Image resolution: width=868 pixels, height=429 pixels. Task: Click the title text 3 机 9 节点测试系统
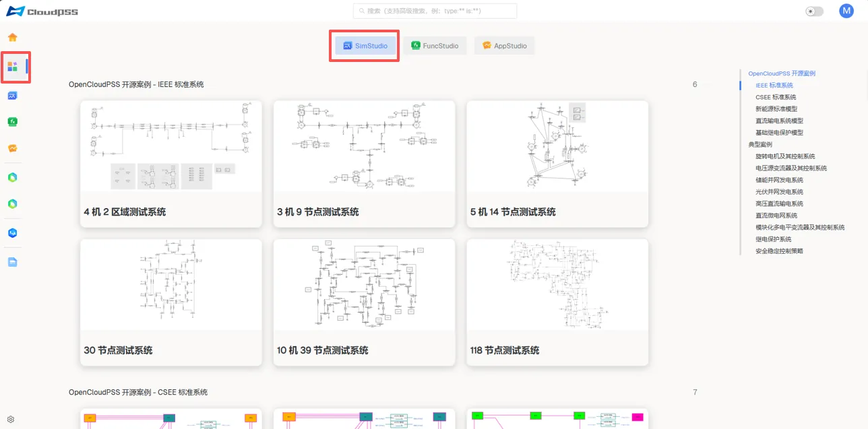[318, 211]
